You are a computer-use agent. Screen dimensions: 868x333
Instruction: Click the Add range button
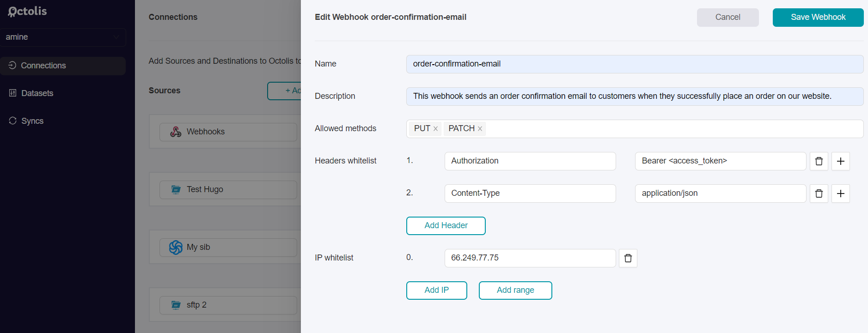pos(515,291)
